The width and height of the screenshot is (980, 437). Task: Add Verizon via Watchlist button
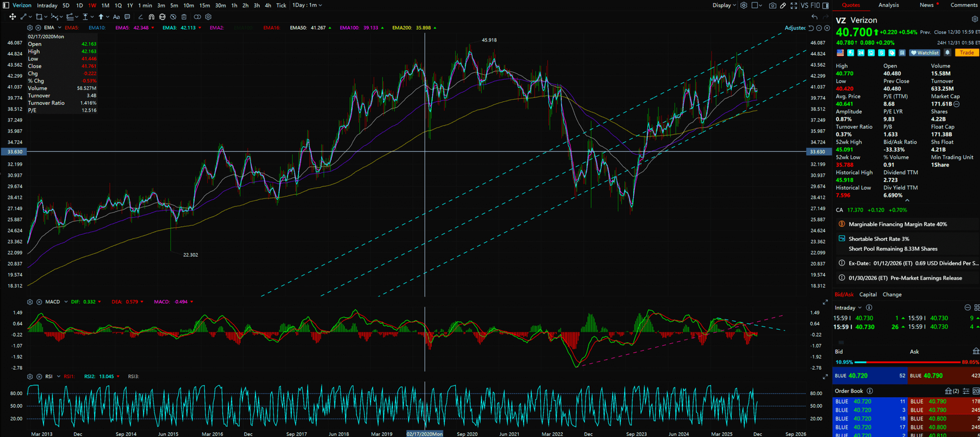click(x=925, y=53)
